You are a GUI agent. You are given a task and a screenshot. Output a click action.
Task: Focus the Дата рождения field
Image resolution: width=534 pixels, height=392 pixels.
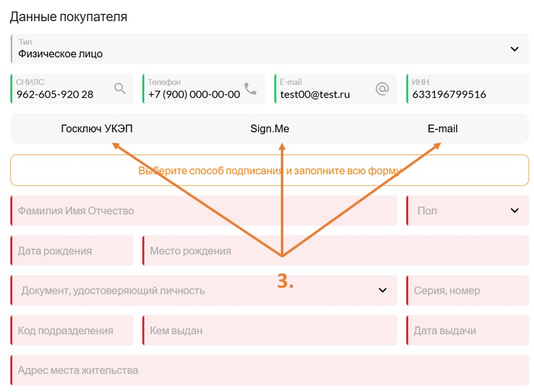[72, 250]
